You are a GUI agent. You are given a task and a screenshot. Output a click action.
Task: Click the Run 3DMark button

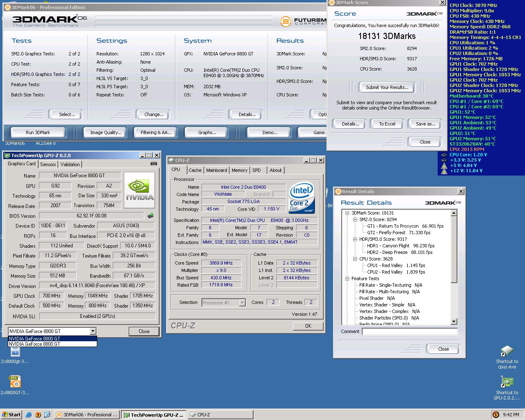tap(38, 132)
